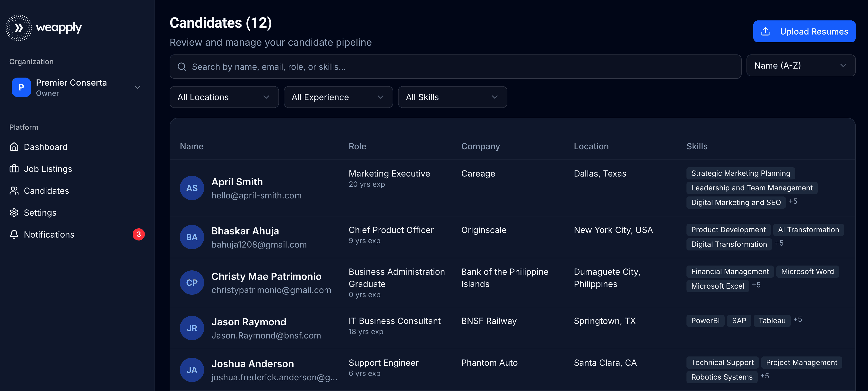The image size is (868, 391).
Task: Click the Job Listings briefcase icon
Action: coord(14,169)
